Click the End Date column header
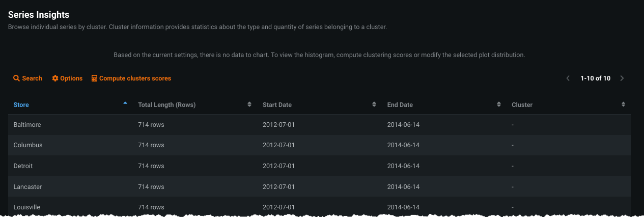This screenshot has height=217, width=644. [x=400, y=105]
